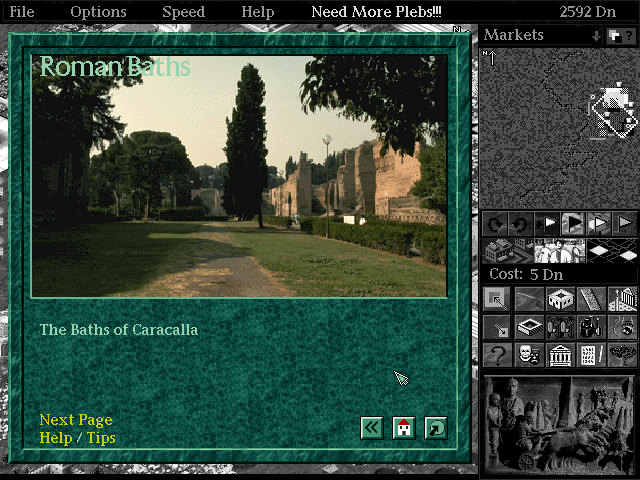Select the highlighted black flag icon

573,224
